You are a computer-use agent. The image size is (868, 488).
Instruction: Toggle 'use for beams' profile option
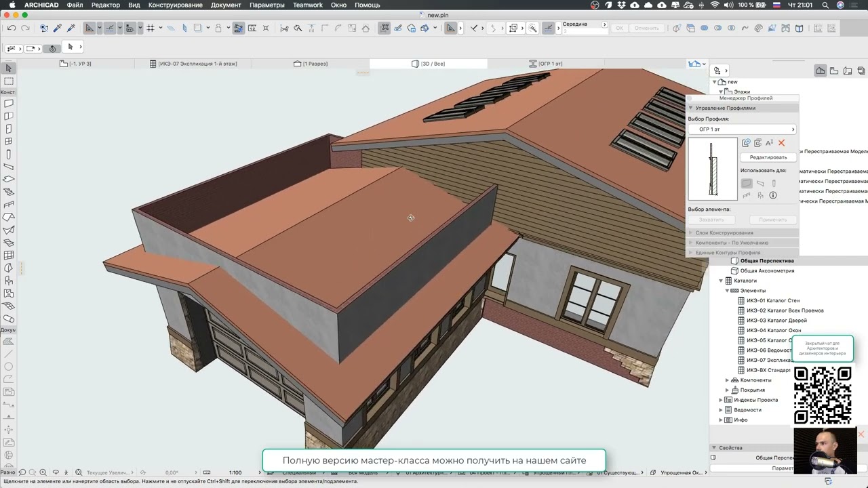click(x=760, y=184)
